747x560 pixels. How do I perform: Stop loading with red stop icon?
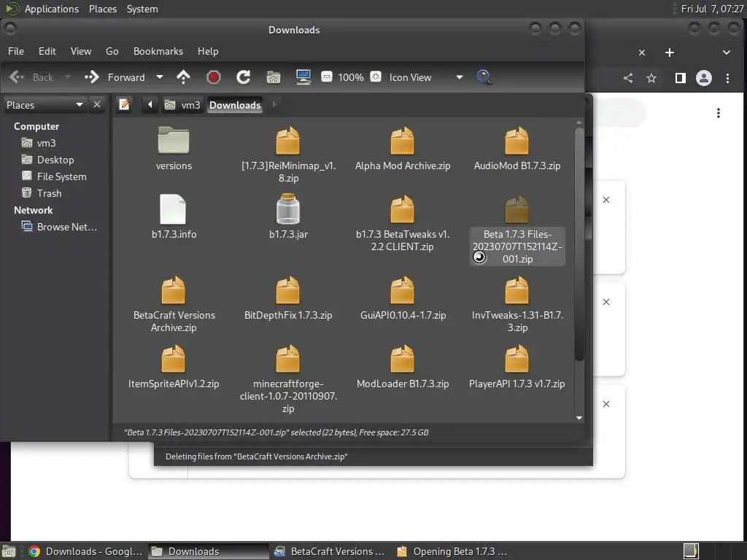pos(214,77)
